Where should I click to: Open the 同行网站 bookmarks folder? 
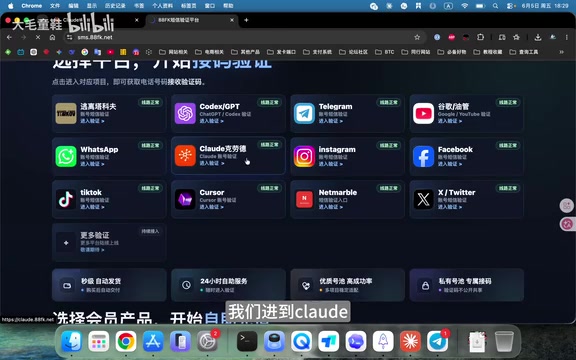[x=416, y=52]
